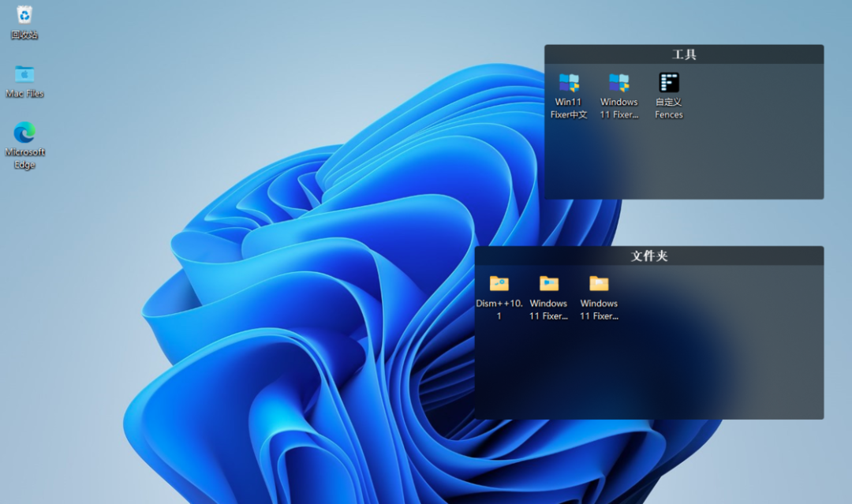Open the Dism++10.1 folder icon
Viewport: 852px width, 504px height.
[499, 284]
